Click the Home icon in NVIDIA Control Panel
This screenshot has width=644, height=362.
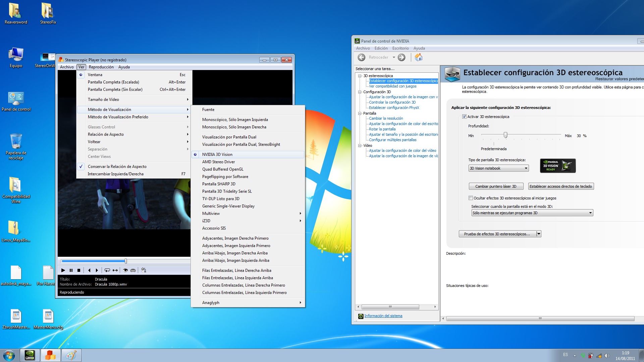point(419,57)
